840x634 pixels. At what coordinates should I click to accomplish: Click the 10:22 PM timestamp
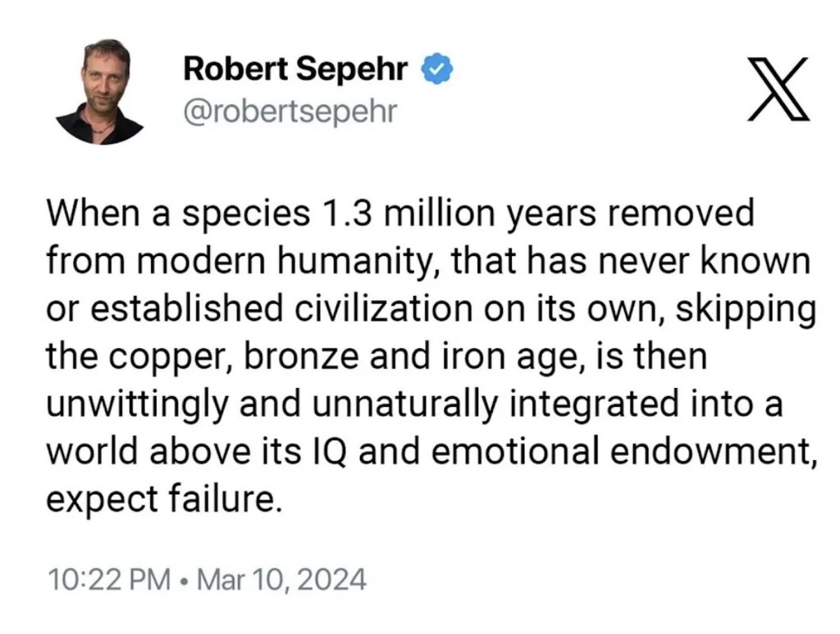click(x=109, y=581)
